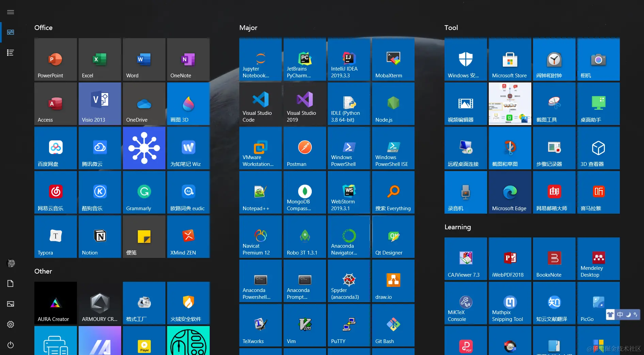Launch Windows PowerShell ISE
Image resolution: width=644 pixels, height=355 pixels.
393,148
